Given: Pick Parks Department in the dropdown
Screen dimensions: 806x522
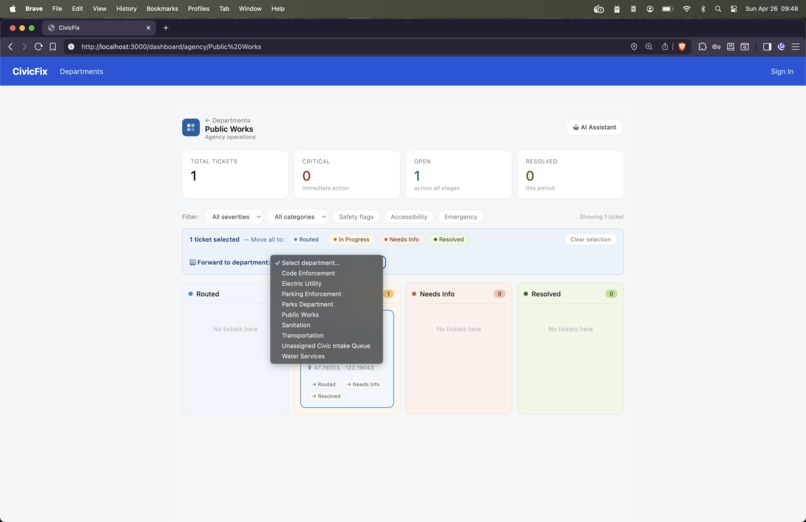Looking at the screenshot, I should [x=326, y=304].
